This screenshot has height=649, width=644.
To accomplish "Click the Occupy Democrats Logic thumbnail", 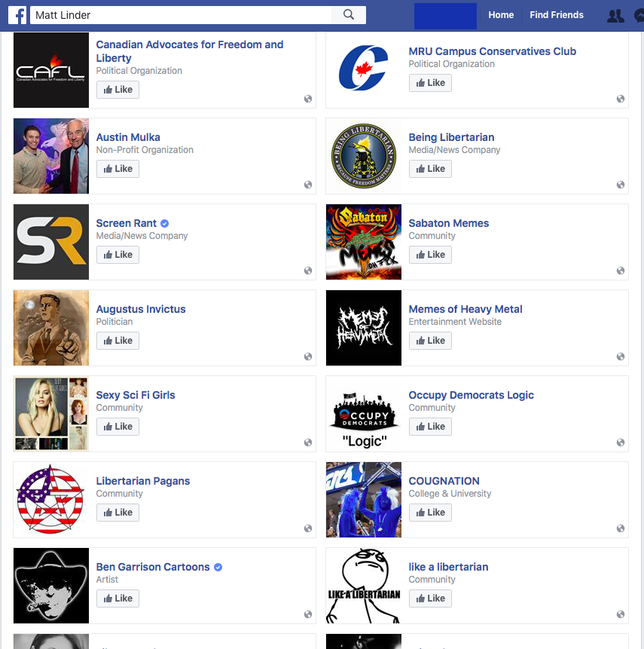I will point(364,414).
